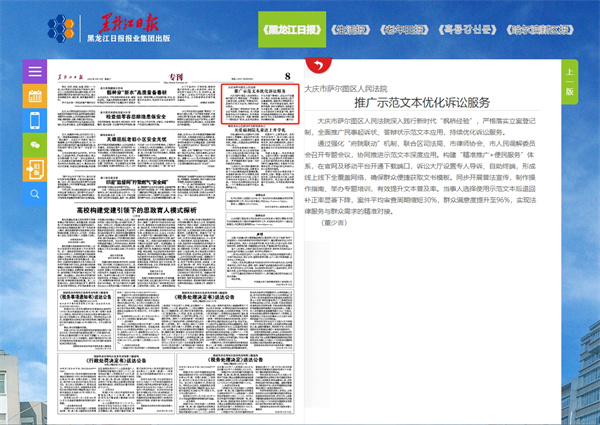This screenshot has height=425, width=600.
Task: Open 《税务处理决定》送达公告 notice
Action: point(235,383)
